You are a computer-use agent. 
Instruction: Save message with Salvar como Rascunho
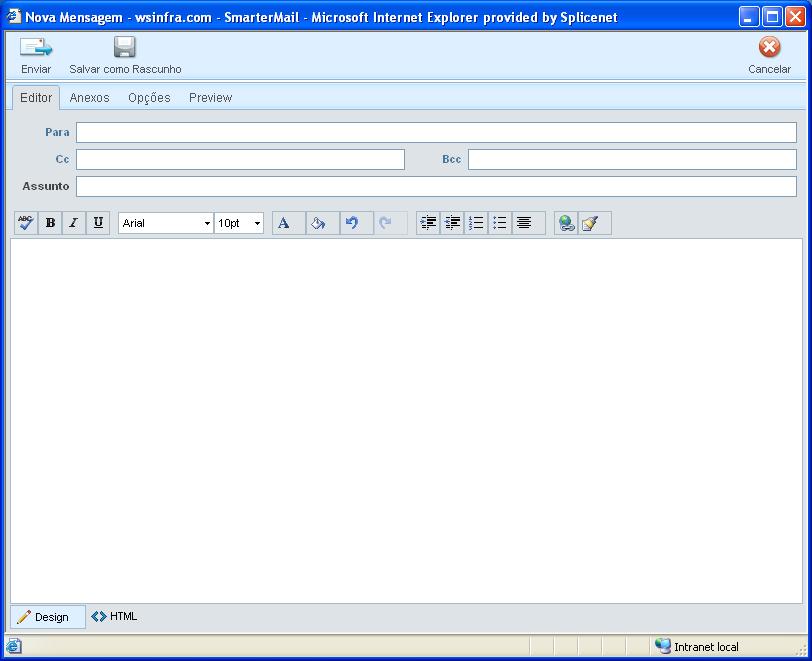tap(124, 48)
